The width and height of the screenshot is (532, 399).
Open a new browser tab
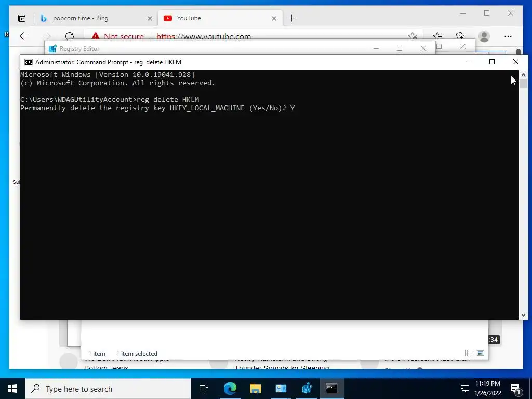pyautogui.click(x=292, y=18)
